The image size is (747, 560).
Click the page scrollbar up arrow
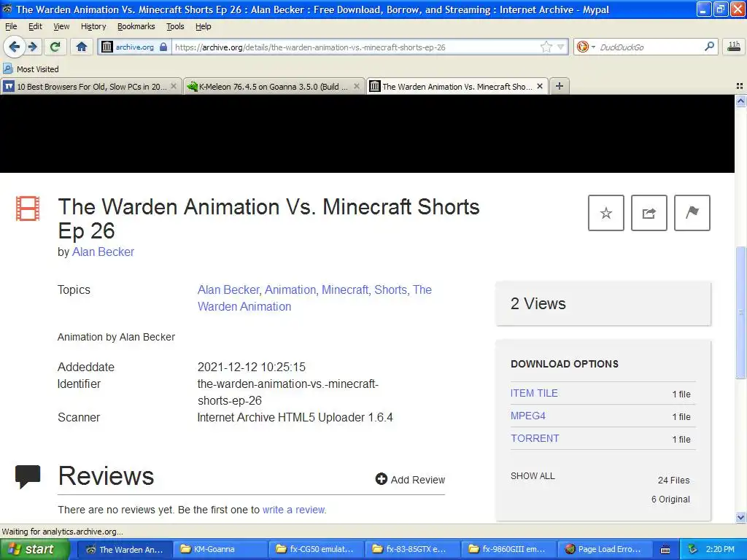[x=740, y=101]
